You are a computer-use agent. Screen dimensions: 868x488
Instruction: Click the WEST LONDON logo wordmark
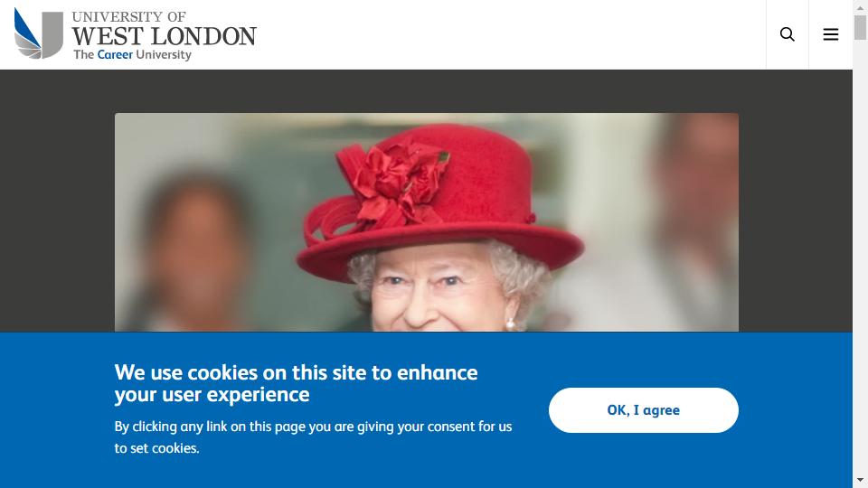pos(164,36)
